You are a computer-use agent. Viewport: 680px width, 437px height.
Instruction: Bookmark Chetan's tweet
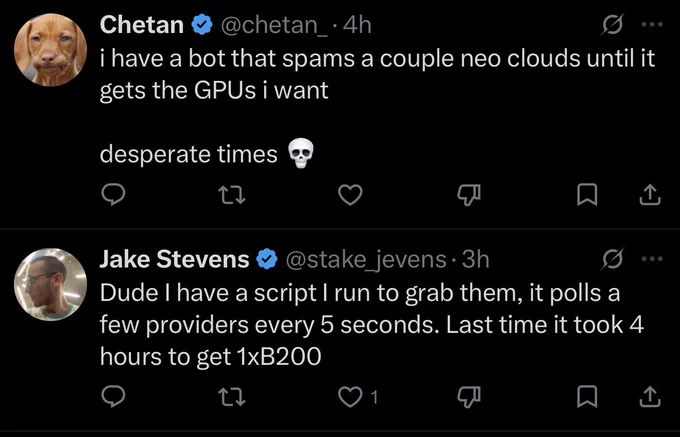[x=587, y=195]
